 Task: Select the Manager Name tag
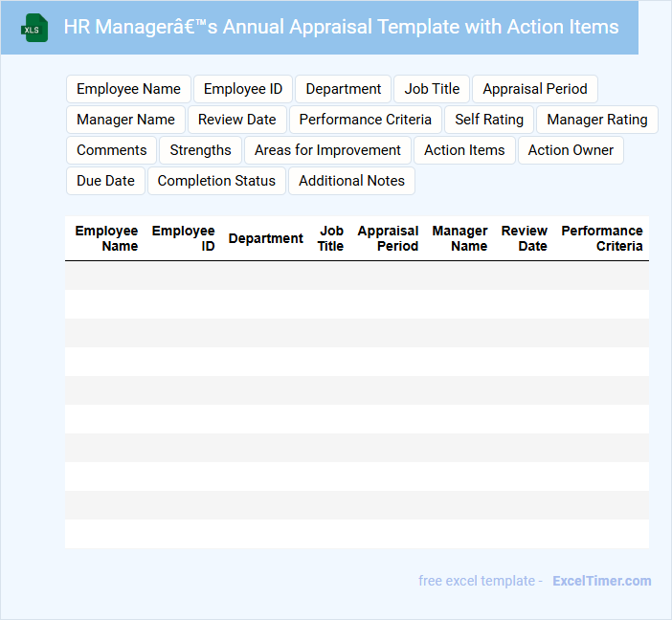coord(125,120)
